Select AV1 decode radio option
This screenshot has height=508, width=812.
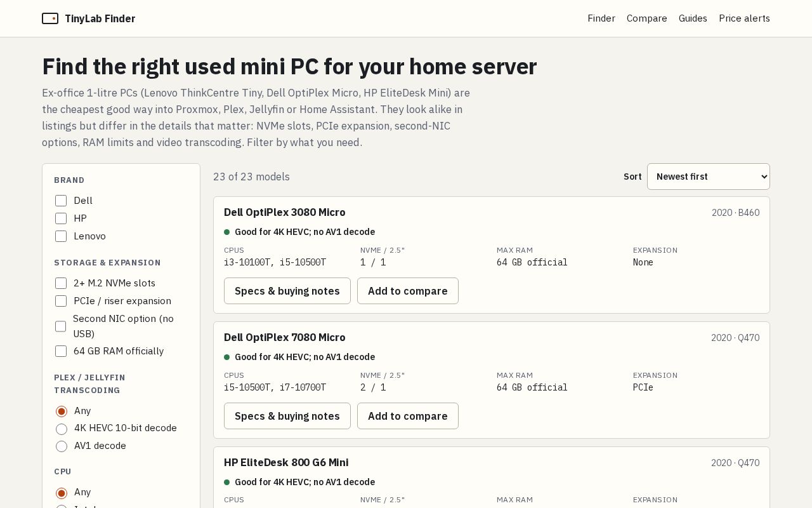(62, 446)
